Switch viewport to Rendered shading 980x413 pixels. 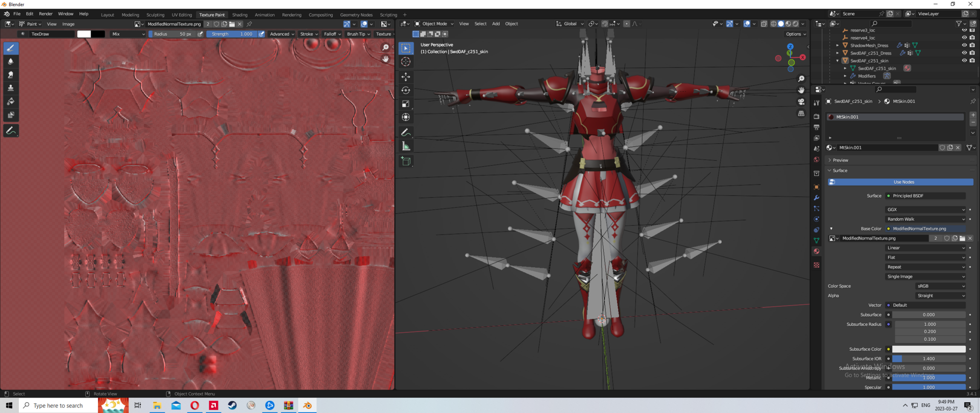pyautogui.click(x=796, y=24)
